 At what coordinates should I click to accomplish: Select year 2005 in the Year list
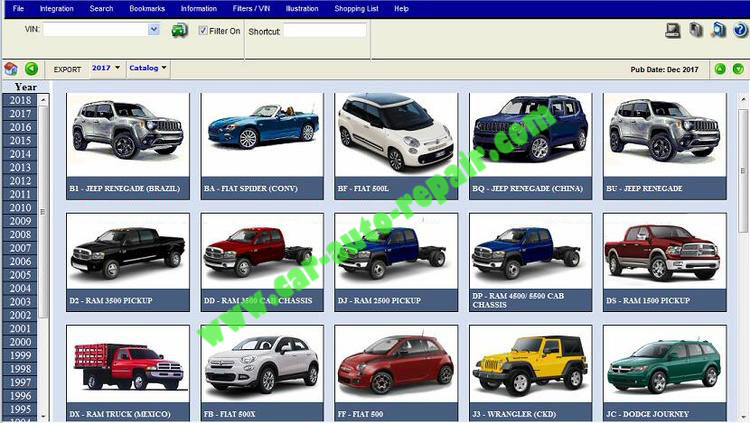coord(20,275)
